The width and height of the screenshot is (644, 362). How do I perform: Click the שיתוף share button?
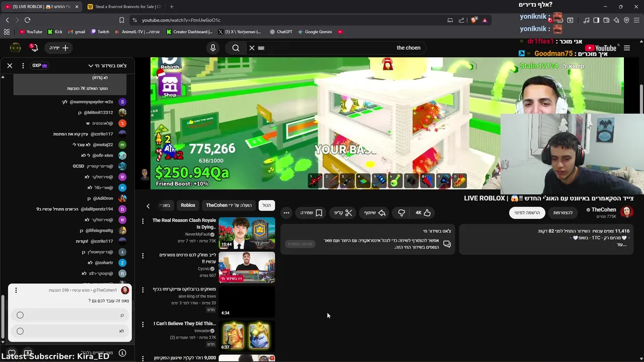pyautogui.click(x=374, y=213)
